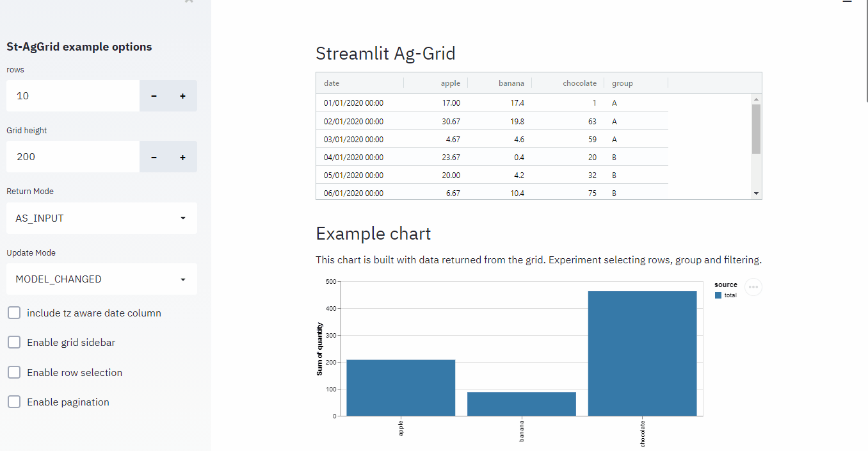Click the grid scrollbar up arrow
Viewport: 868px width, 451px height.
point(756,99)
